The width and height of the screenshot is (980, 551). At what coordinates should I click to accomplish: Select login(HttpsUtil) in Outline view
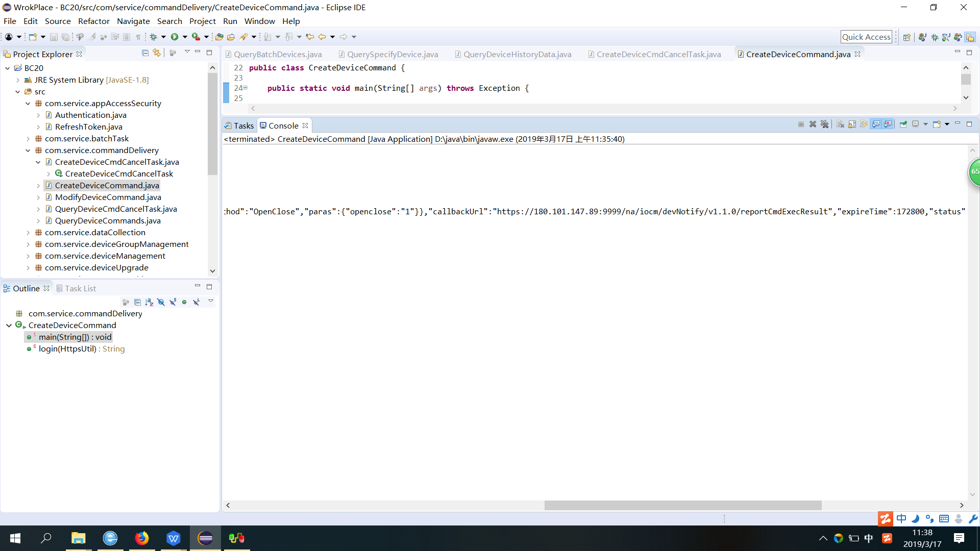click(67, 349)
